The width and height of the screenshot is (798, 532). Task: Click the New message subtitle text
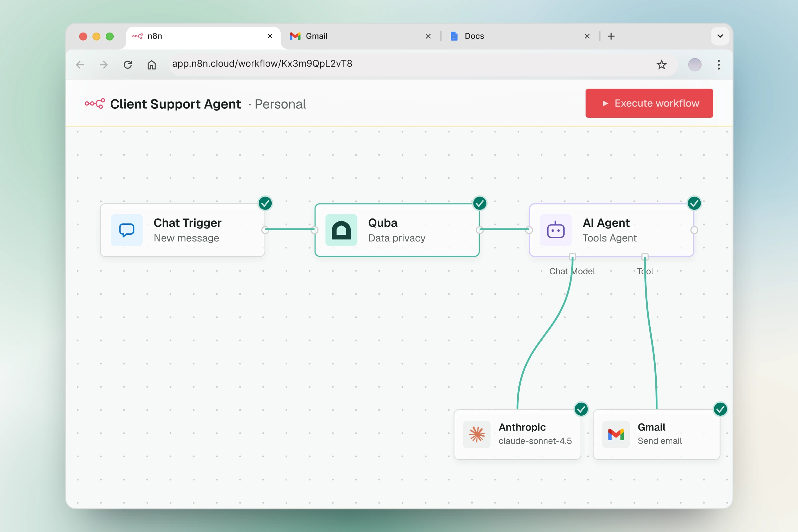(x=186, y=238)
